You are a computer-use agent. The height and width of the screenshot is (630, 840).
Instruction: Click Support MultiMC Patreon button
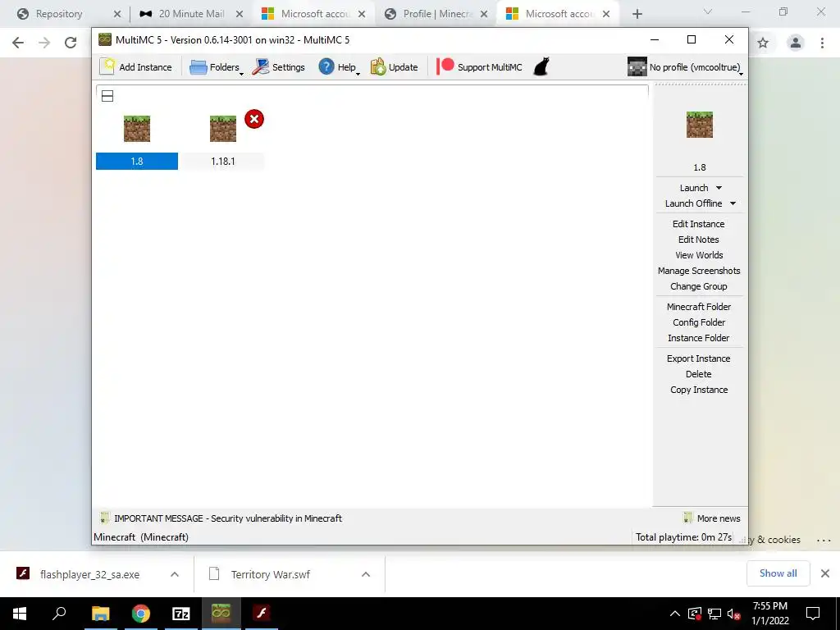479,67
